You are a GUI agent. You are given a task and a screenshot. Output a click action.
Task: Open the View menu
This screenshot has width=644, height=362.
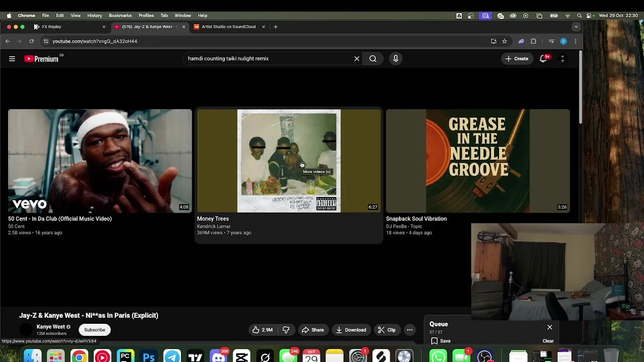pos(75,16)
